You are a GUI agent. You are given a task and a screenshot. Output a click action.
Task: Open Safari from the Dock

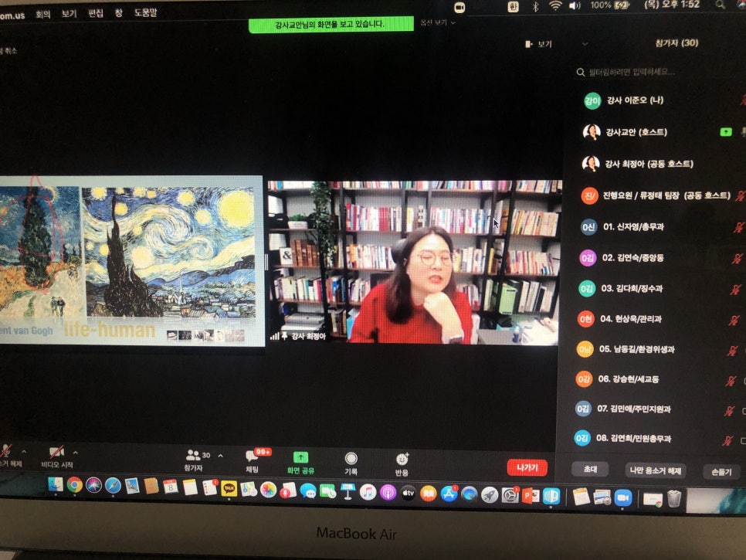click(113, 486)
